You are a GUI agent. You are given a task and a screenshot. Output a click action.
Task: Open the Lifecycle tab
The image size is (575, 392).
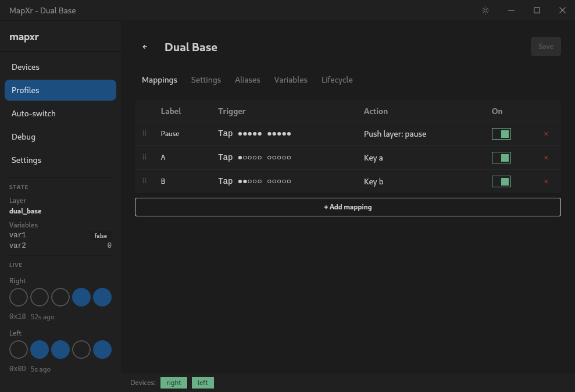(x=337, y=80)
